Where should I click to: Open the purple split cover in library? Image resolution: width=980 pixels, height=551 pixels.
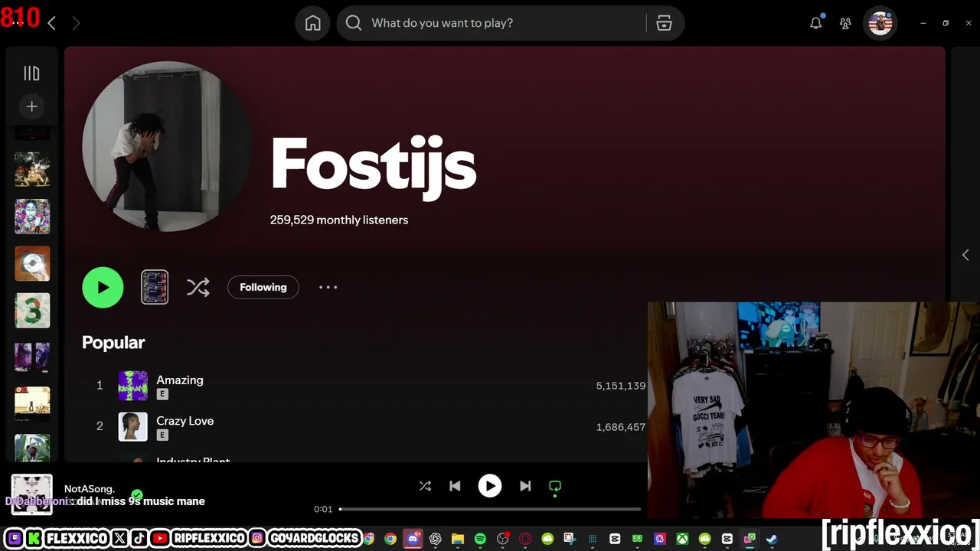click(x=32, y=357)
